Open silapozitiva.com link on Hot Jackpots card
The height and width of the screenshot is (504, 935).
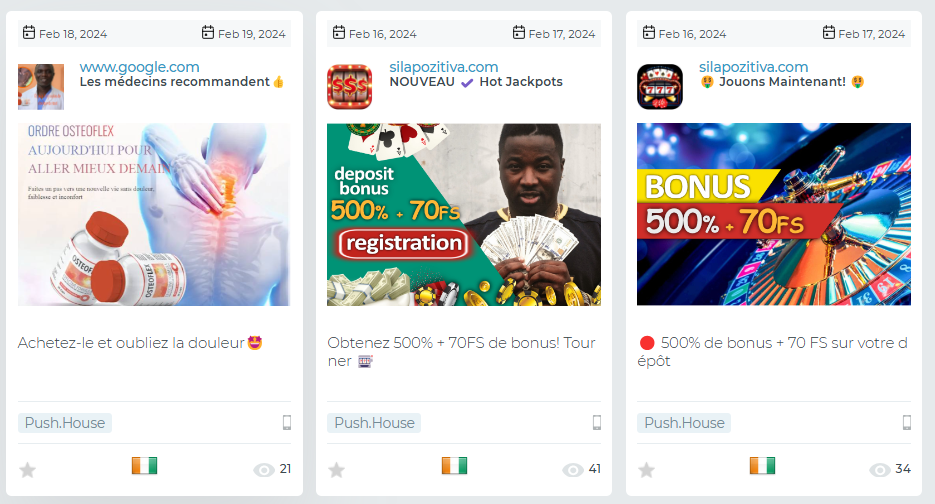coord(444,67)
